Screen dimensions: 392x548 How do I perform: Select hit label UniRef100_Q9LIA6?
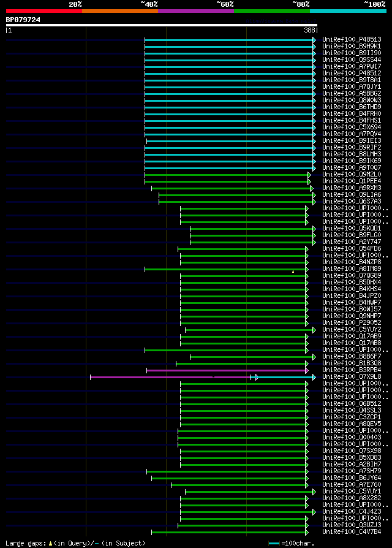352,194
